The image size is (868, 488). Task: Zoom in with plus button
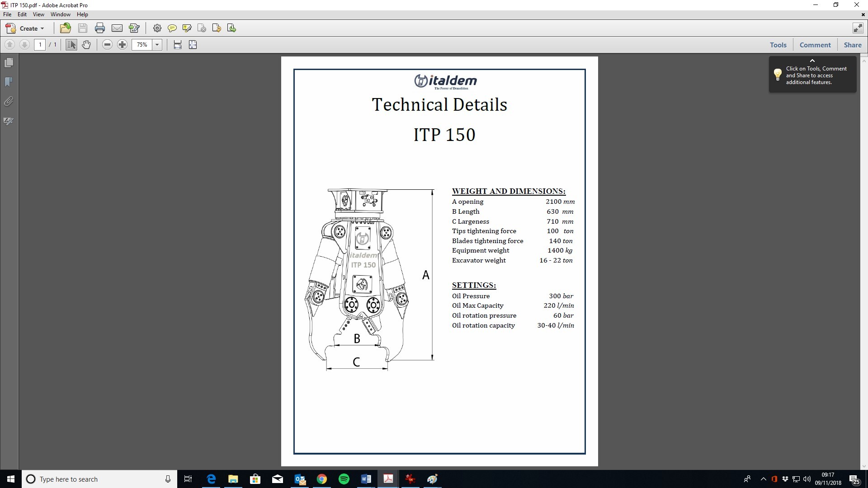pyautogui.click(x=122, y=45)
